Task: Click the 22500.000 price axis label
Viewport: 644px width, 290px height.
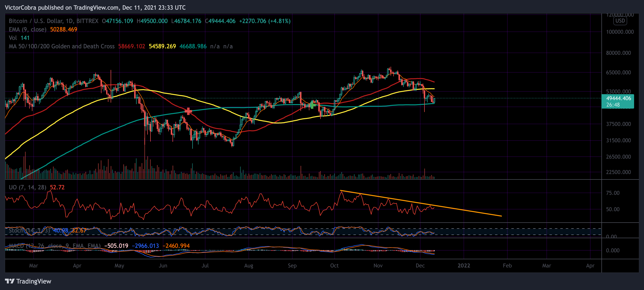Action: click(618, 172)
